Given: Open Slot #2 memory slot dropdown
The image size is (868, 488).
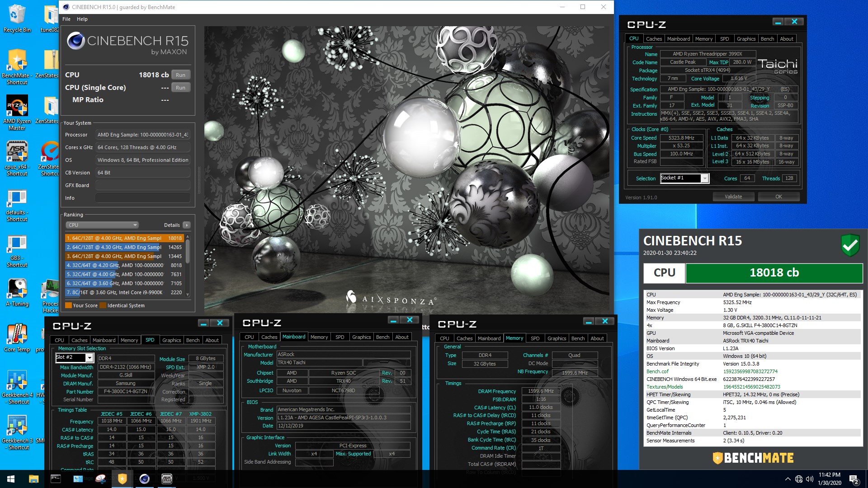Looking at the screenshot, I should coord(74,357).
